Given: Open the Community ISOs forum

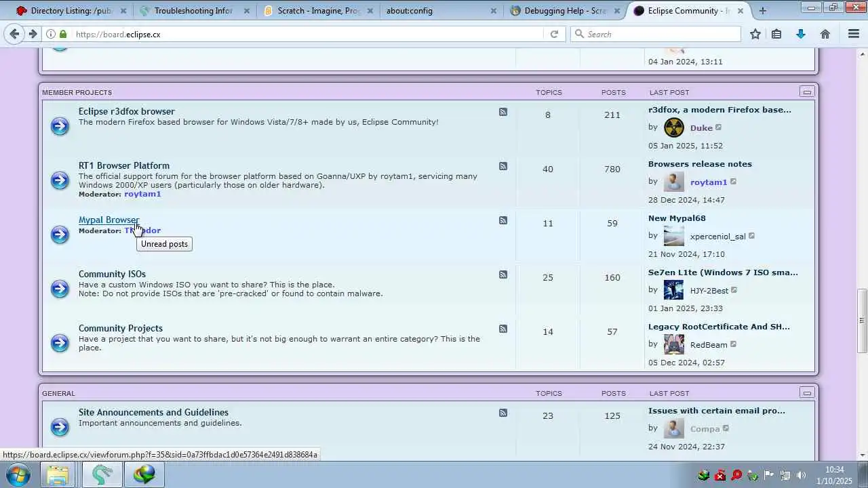Looking at the screenshot, I should (112, 274).
